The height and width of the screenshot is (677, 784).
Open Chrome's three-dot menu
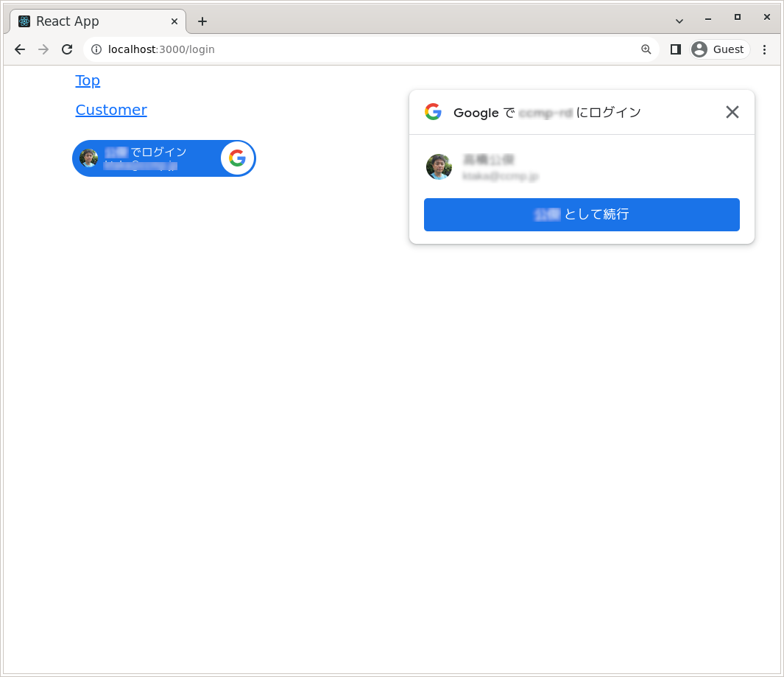tap(764, 49)
